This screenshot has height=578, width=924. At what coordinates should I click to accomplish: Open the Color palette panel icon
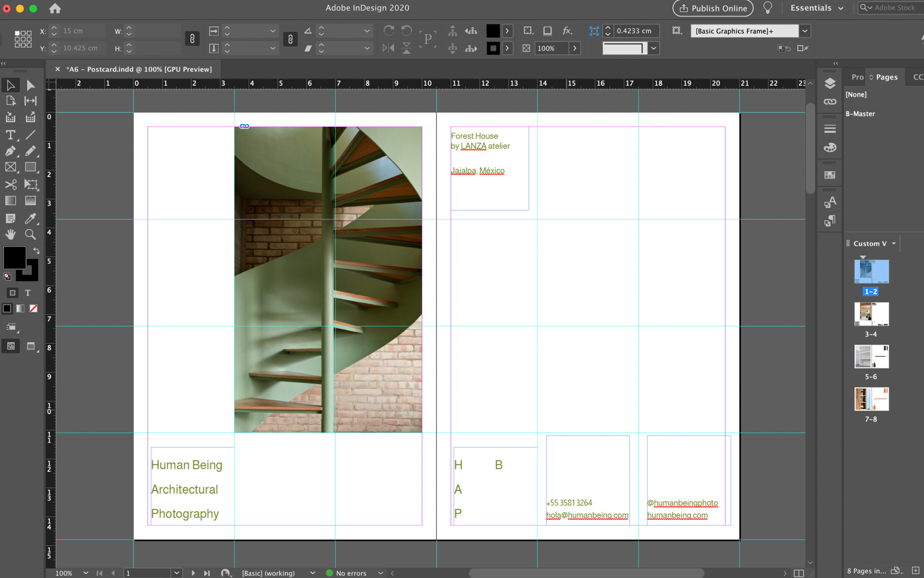tap(830, 147)
